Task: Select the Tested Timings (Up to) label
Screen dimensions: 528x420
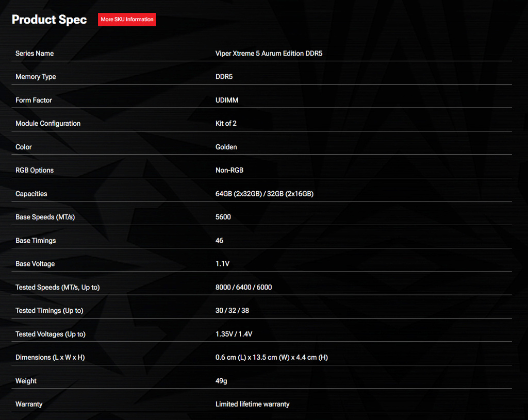Action: 49,311
